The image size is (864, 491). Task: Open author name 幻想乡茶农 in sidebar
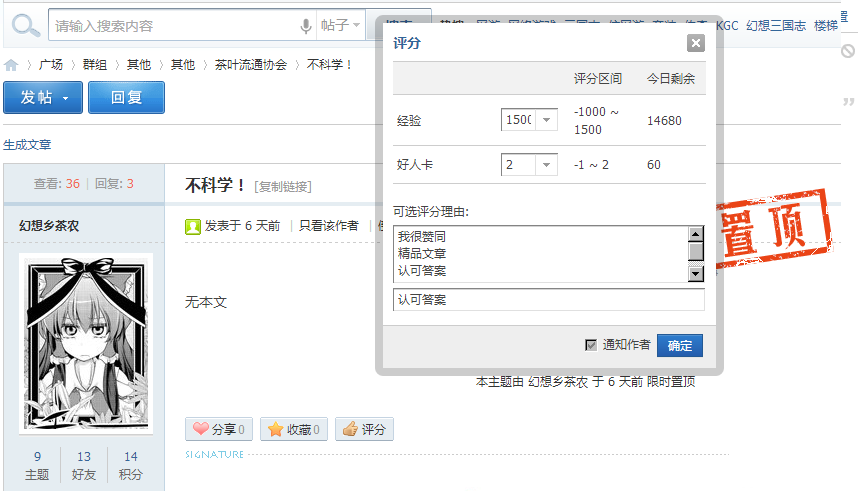point(49,225)
